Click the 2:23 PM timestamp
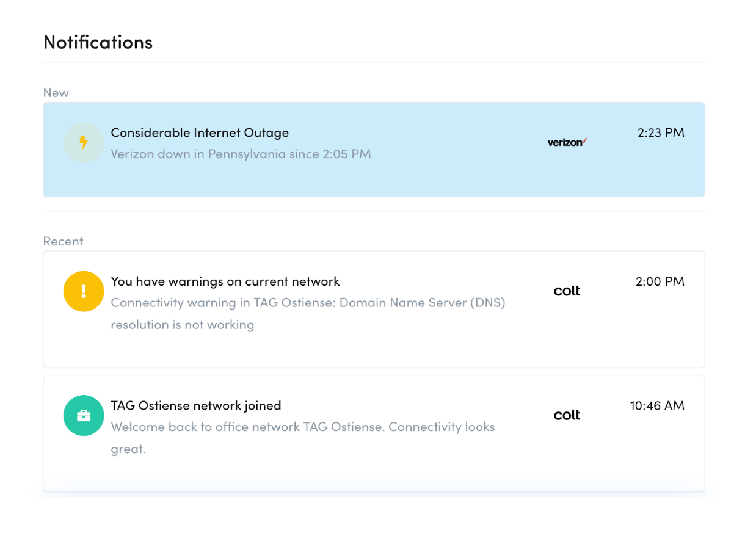 tap(661, 132)
